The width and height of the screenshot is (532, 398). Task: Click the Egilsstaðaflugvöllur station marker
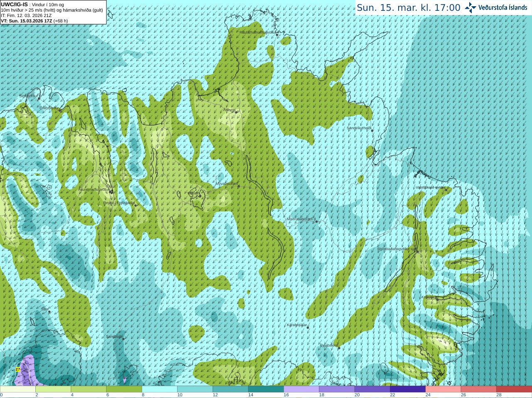(x=418, y=251)
